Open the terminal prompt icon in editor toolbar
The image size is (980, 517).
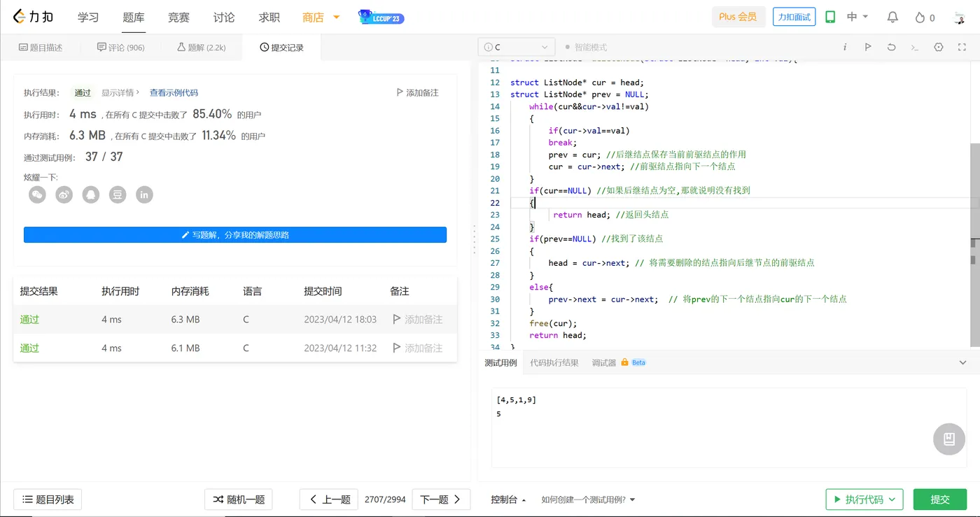(x=914, y=47)
